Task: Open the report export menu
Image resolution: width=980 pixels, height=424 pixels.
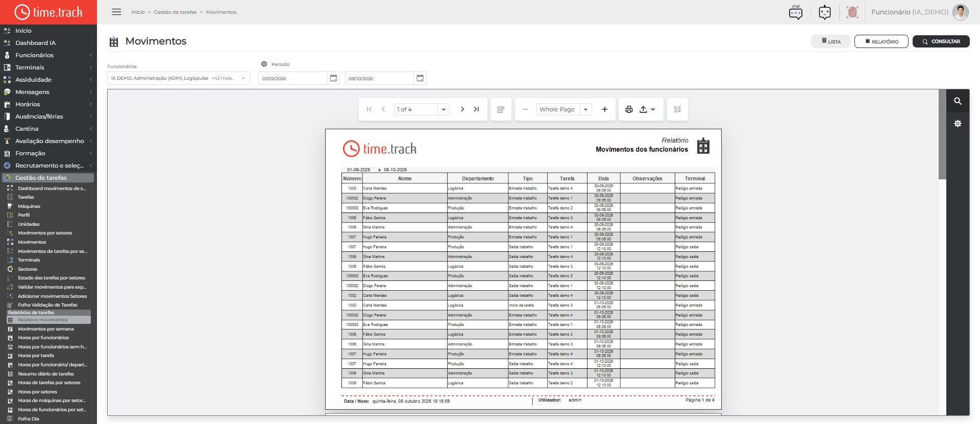Action: pyautogui.click(x=647, y=109)
